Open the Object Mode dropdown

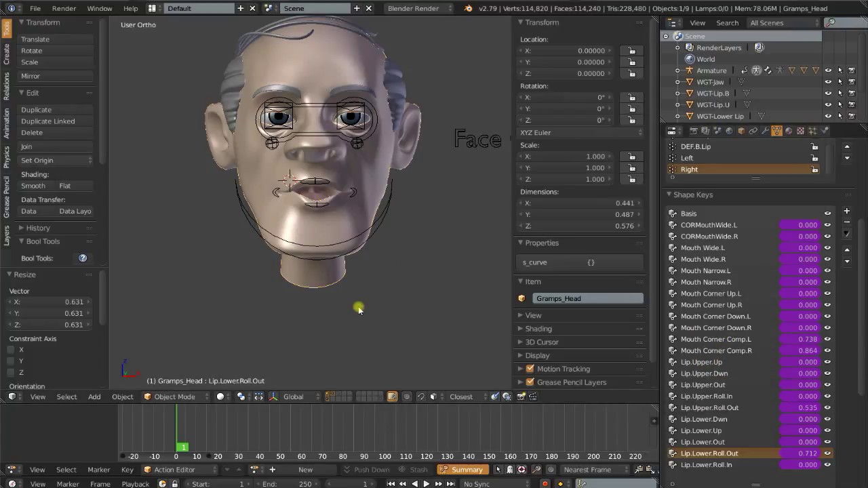175,396
